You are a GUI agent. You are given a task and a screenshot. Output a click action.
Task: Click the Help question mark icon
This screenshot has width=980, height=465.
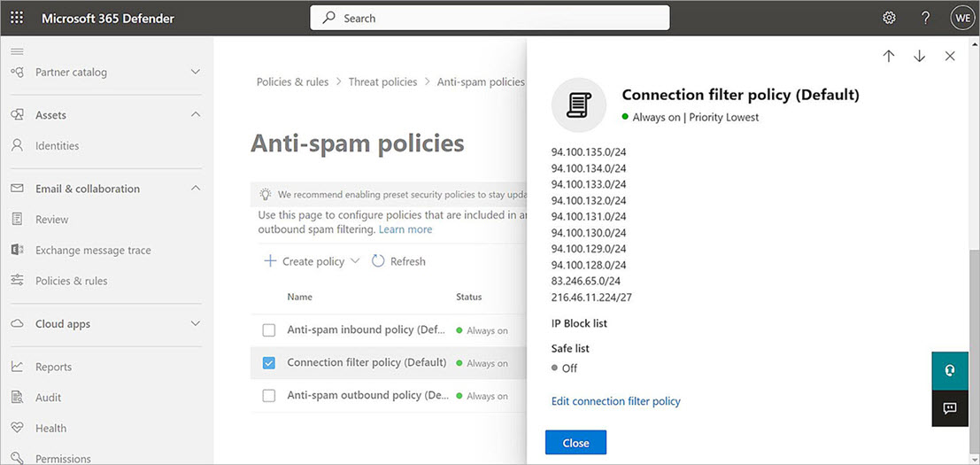(925, 18)
